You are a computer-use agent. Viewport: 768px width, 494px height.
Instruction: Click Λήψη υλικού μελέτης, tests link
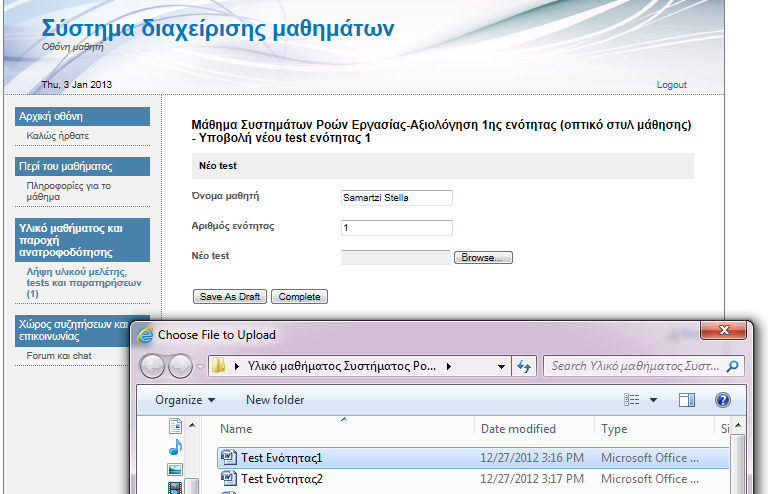click(84, 282)
